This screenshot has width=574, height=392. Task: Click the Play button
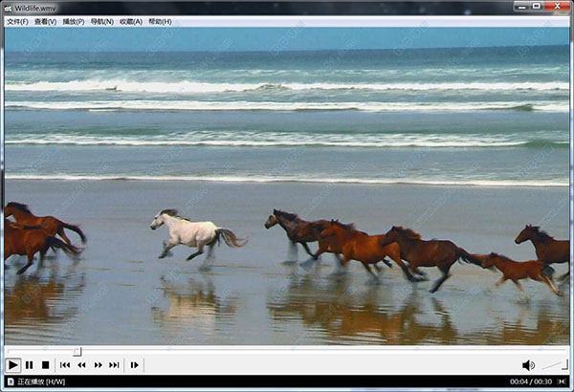click(12, 364)
